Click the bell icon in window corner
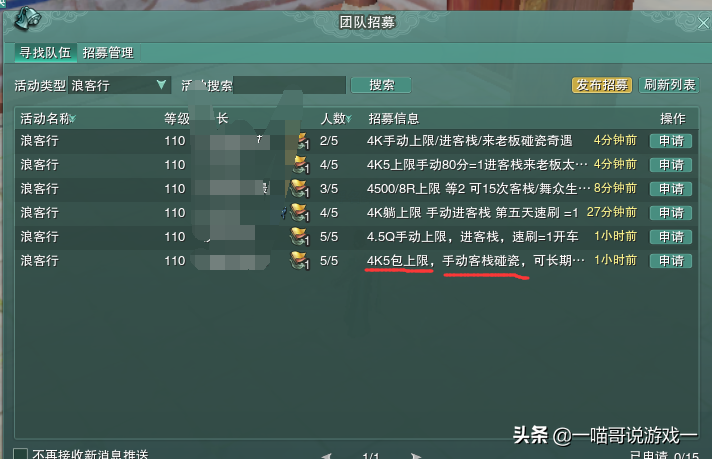This screenshot has width=712, height=459. pos(28,19)
